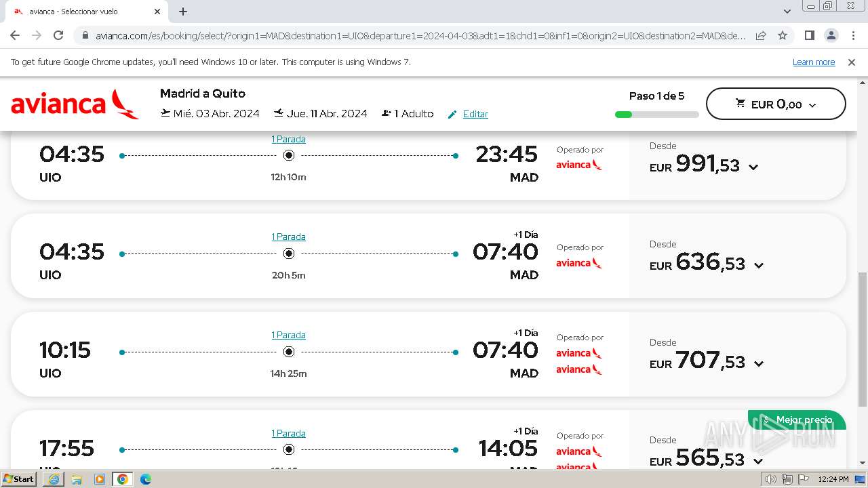
Task: Expand the EUR 991,53 fare options
Action: 753,167
